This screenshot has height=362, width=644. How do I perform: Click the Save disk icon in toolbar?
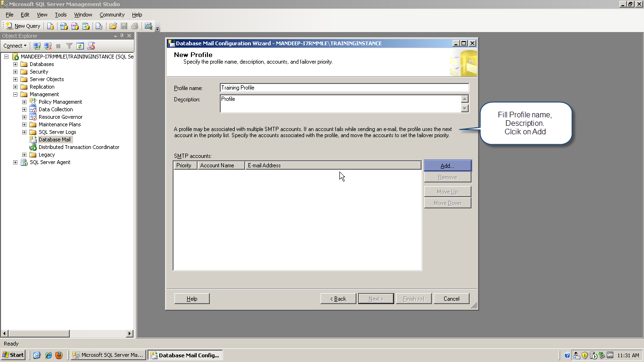pyautogui.click(x=124, y=26)
